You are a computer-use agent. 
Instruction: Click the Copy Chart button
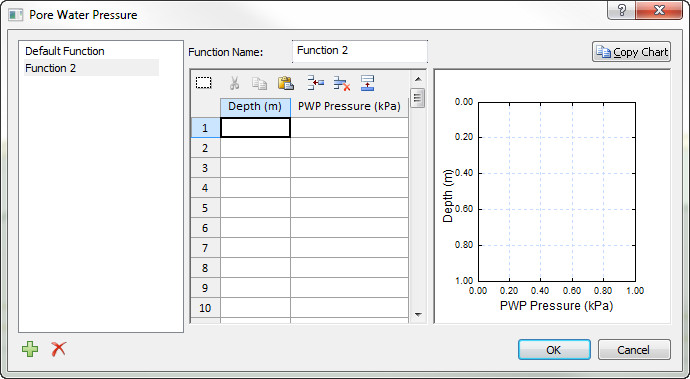pos(631,52)
